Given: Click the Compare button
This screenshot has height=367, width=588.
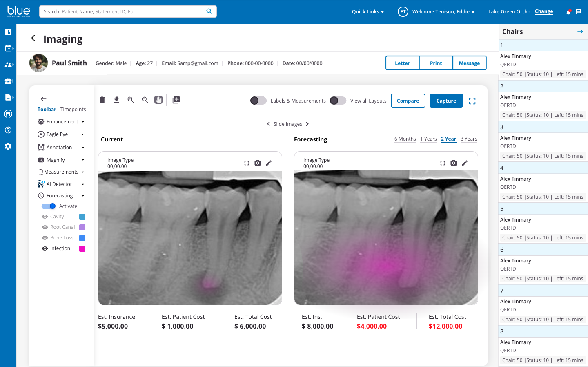Looking at the screenshot, I should [408, 101].
